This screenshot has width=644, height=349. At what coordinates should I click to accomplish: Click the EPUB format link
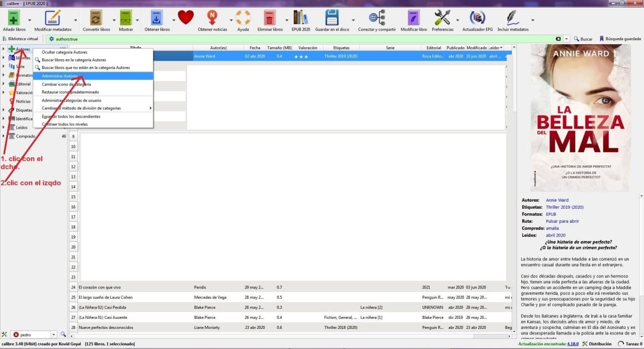(x=551, y=214)
